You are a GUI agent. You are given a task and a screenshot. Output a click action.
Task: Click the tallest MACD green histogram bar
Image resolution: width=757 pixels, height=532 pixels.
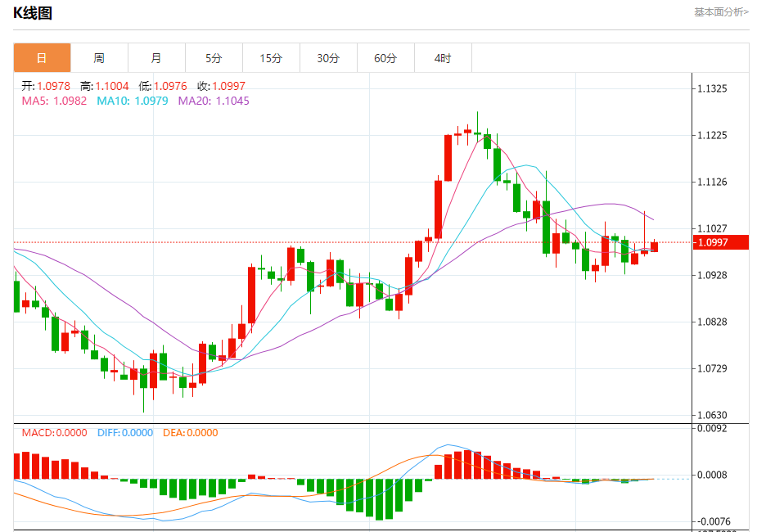[x=379, y=499]
